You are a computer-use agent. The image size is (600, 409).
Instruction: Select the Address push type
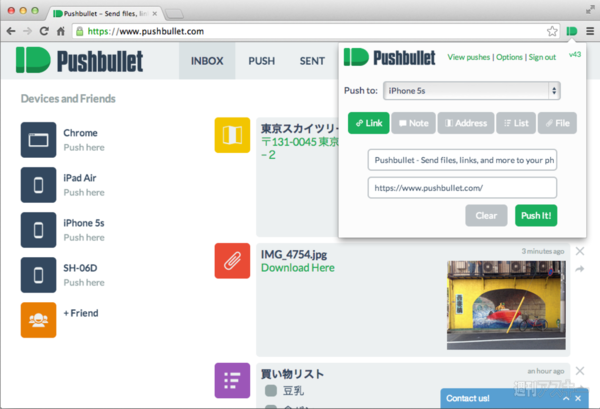point(466,123)
